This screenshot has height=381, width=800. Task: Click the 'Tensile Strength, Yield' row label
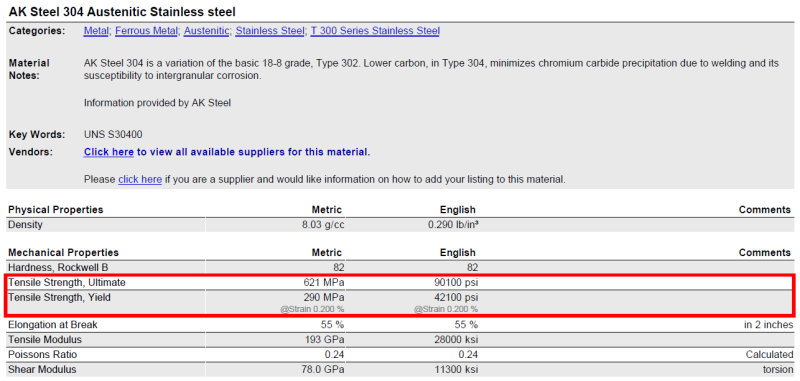click(x=59, y=297)
